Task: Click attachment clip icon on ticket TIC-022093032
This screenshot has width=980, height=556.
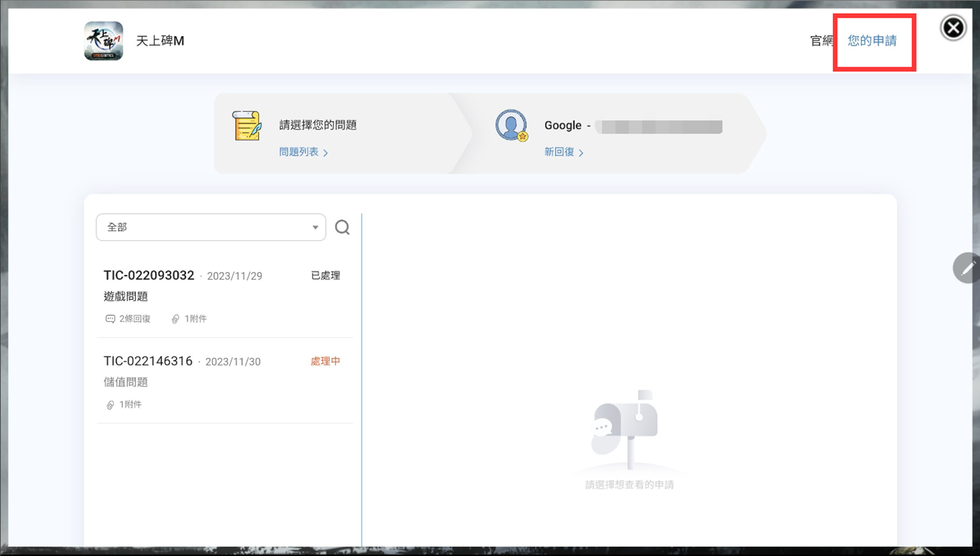Action: 175,319
